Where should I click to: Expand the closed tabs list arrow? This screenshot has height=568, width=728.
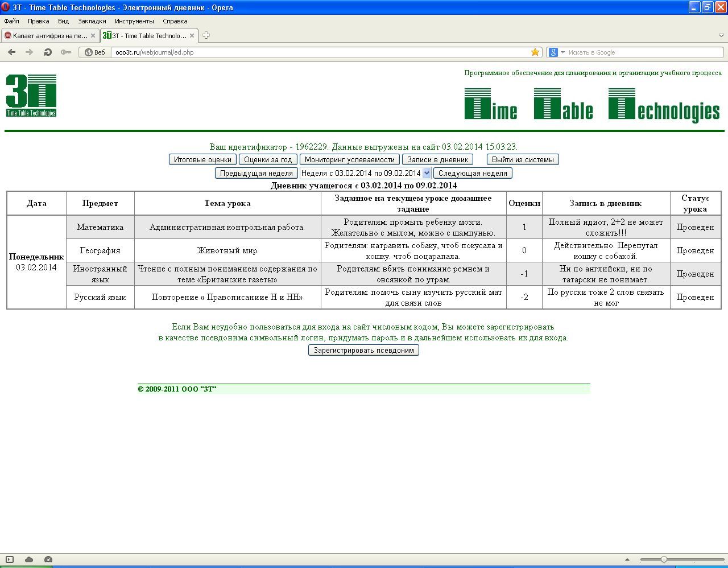721,35
